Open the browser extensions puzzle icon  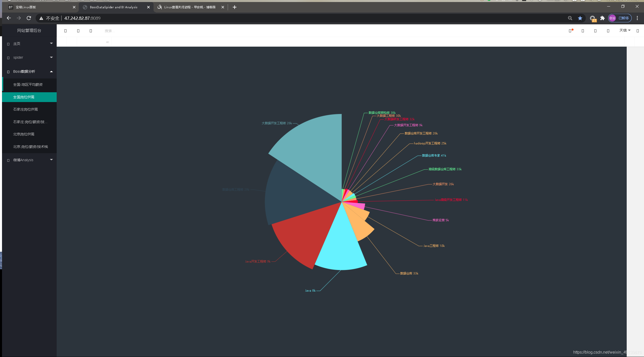tap(602, 18)
